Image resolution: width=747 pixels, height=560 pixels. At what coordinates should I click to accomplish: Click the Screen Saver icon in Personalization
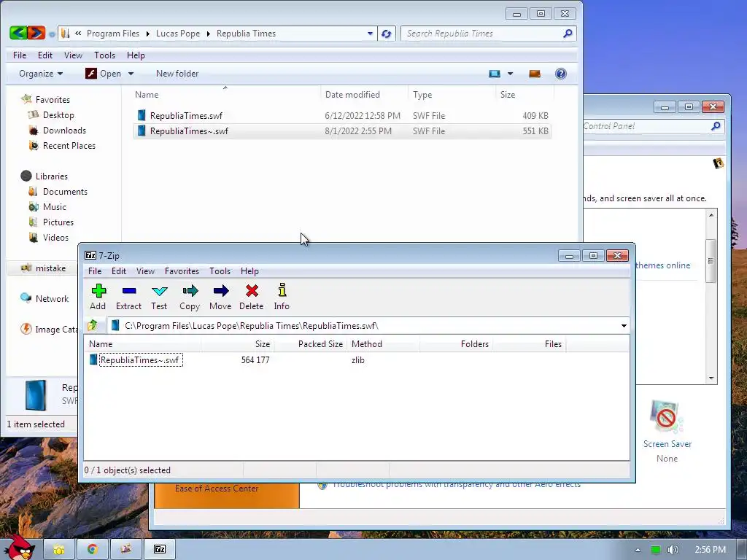pyautogui.click(x=667, y=417)
